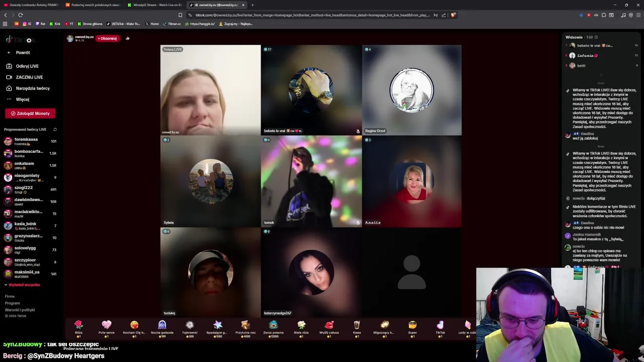Send the Nocna gwiazda gift
This screenshot has width=644, height=362.
(x=162, y=328)
